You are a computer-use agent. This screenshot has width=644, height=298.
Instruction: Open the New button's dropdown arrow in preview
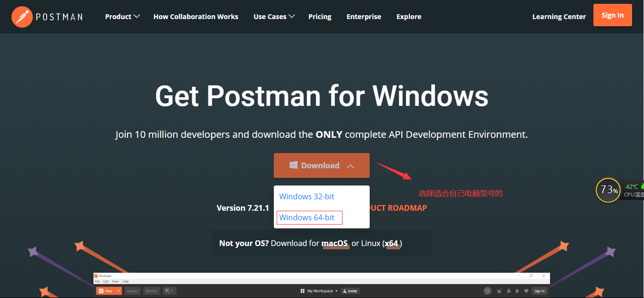(118, 291)
